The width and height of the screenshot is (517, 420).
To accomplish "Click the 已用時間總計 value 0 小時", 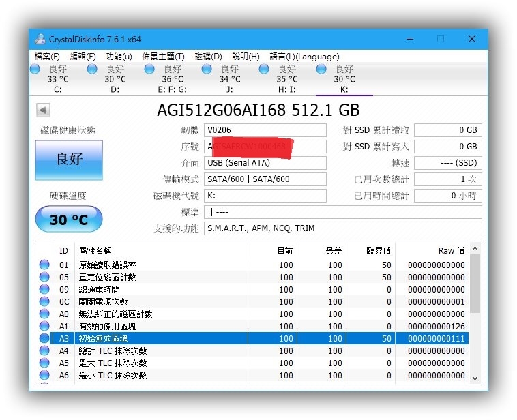I will [448, 196].
